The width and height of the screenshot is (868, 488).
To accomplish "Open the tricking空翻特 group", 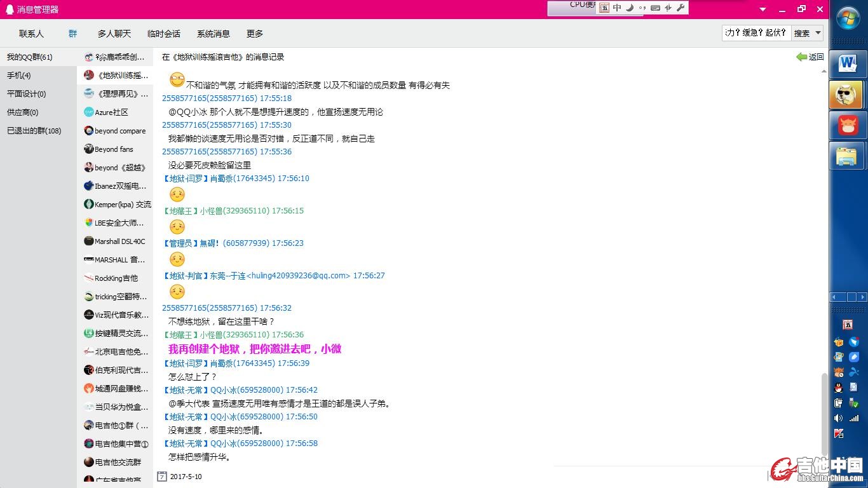I will point(115,296).
